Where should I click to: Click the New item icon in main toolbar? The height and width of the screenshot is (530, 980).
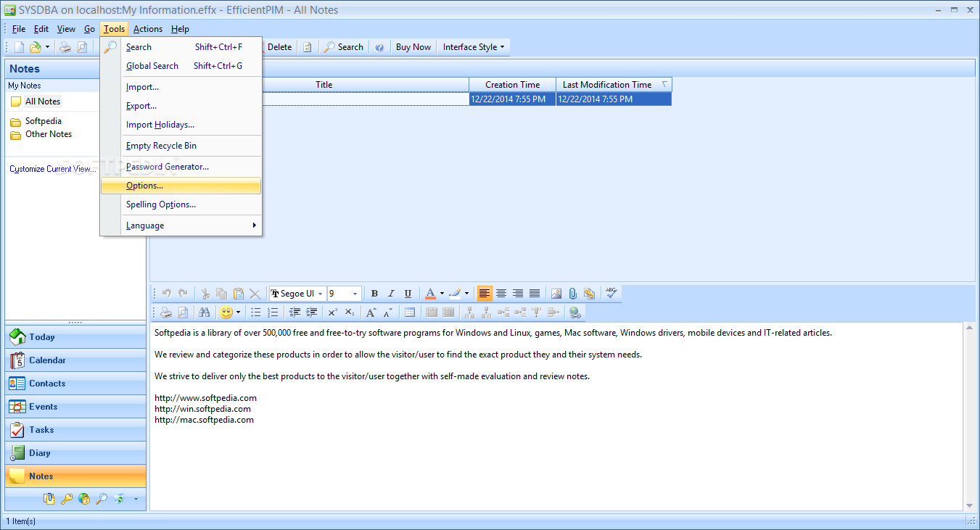(x=19, y=47)
